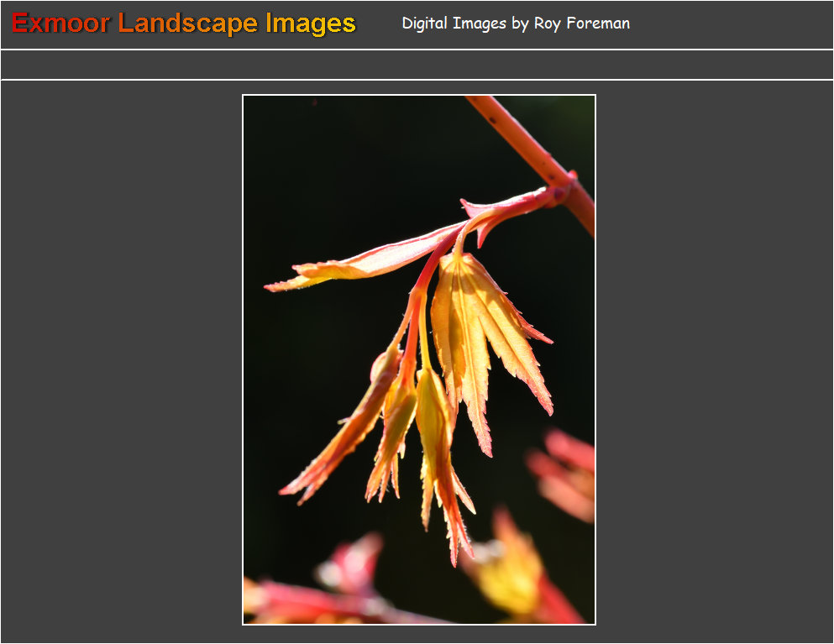Image resolution: width=834 pixels, height=644 pixels.
Task: Click the name 'Roy Foreman' in the subtitle
Action: [x=581, y=24]
